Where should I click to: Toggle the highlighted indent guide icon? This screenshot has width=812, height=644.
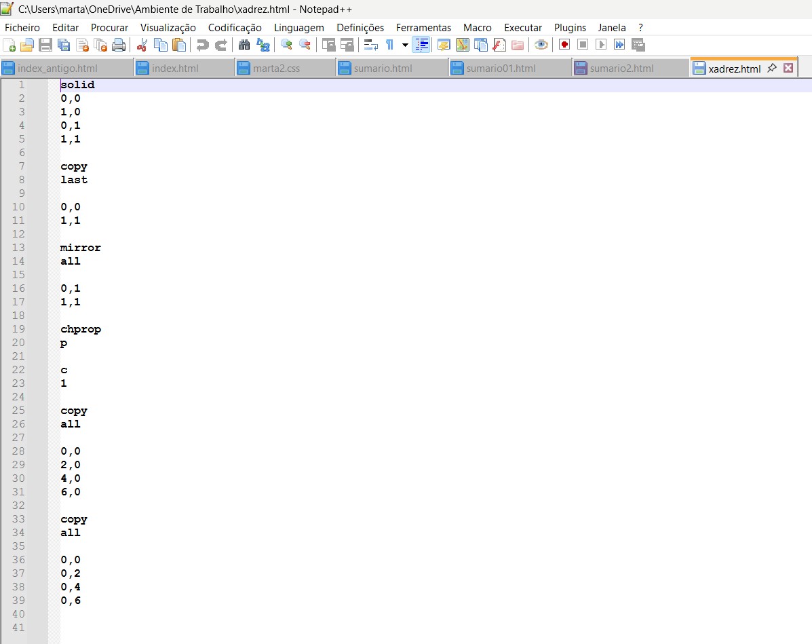click(x=421, y=45)
